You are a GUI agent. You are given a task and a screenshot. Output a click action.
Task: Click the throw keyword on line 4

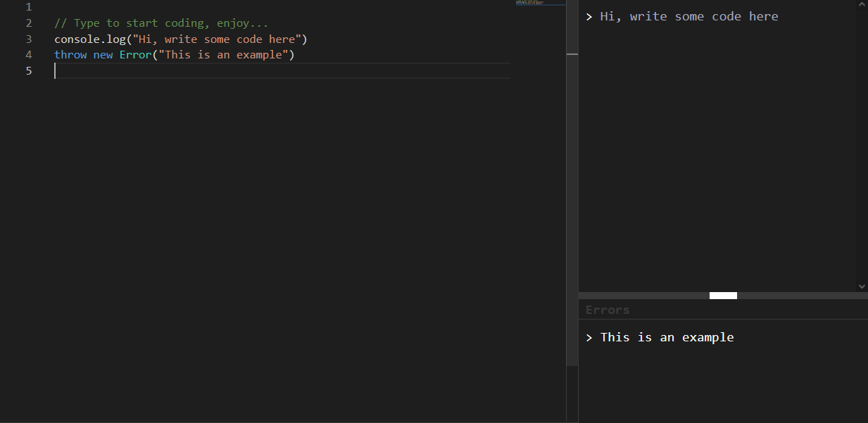pos(70,54)
